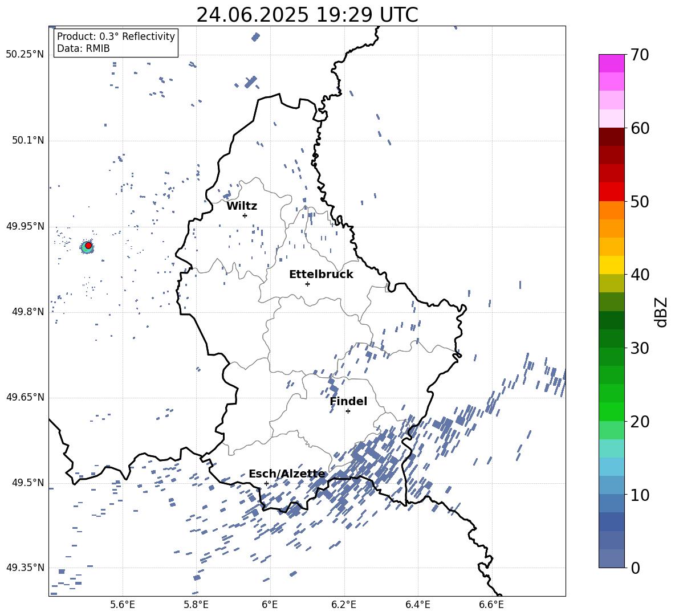Pick the bright red swatch above 50
This screenshot has height=616, width=675.
[611, 192]
